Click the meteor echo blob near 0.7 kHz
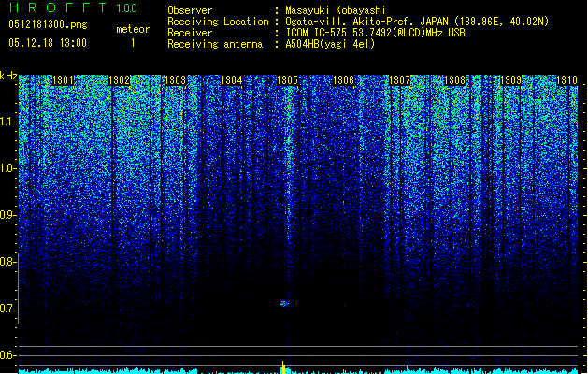 point(284,303)
